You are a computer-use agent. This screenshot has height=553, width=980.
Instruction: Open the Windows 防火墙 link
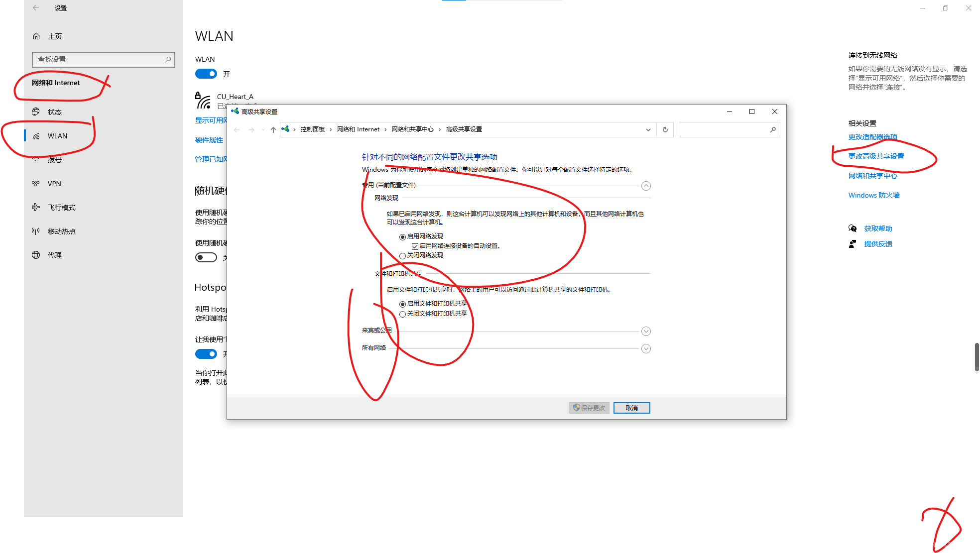pyautogui.click(x=873, y=195)
